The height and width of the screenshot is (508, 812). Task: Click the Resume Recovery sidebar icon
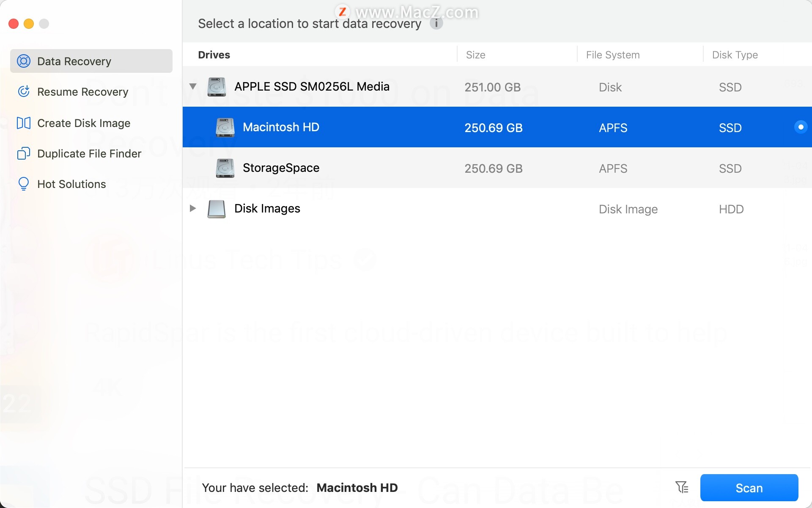pos(23,91)
